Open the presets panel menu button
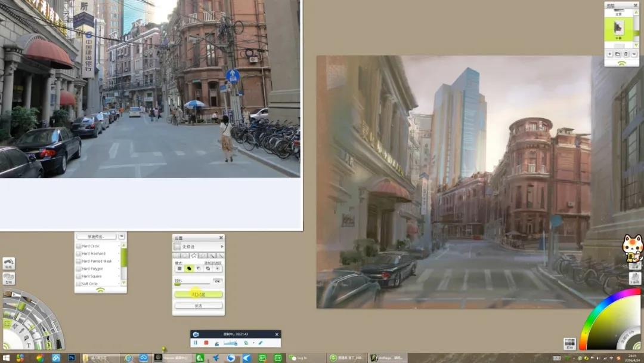The image size is (644, 363). [122, 237]
